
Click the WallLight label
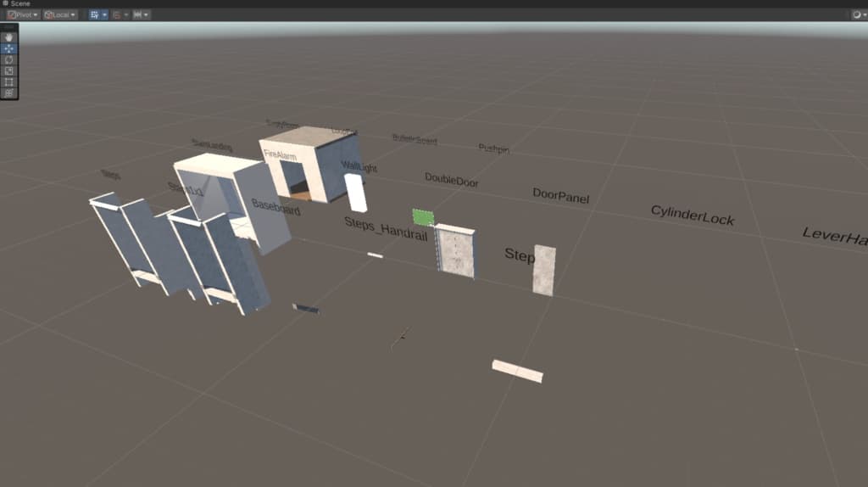[x=359, y=166]
